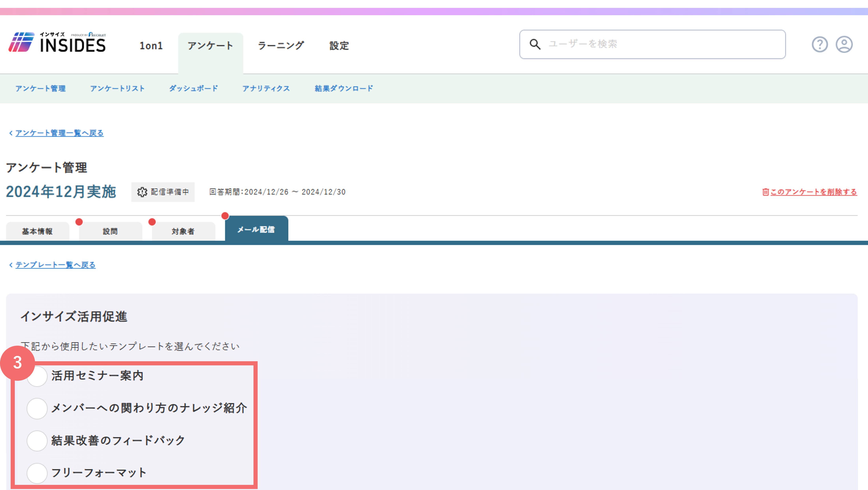868x490 pixels.
Task: Click the テンプレート一覧へ戻る link
Action: pos(55,265)
